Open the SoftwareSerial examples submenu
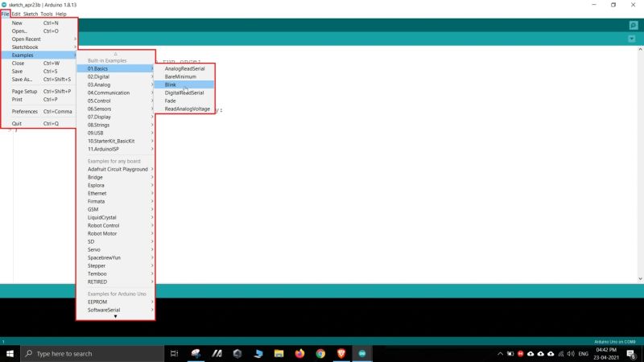644x362 pixels. pyautogui.click(x=115, y=310)
